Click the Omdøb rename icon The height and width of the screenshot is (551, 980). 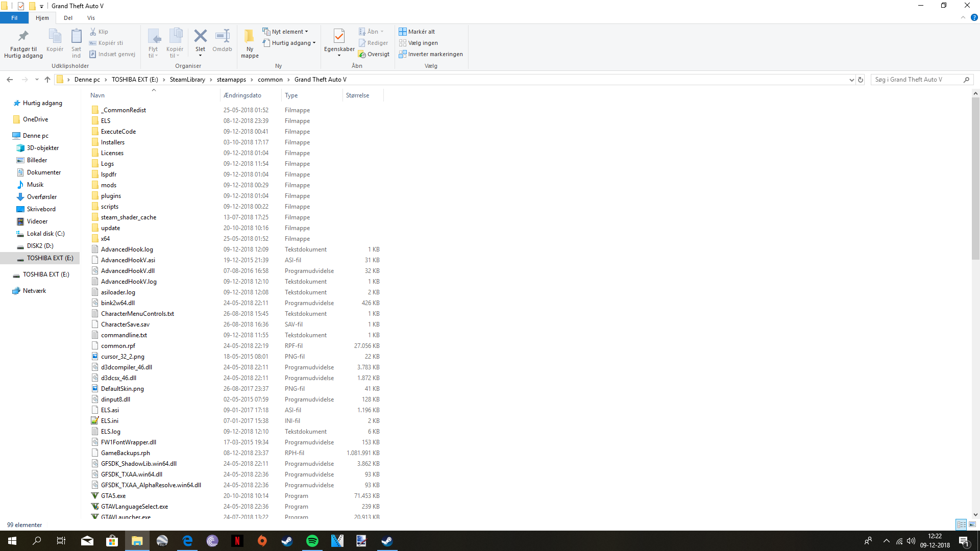coord(222,36)
